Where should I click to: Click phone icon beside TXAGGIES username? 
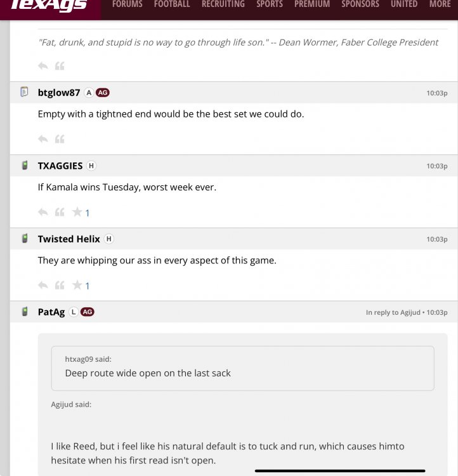tap(24, 166)
